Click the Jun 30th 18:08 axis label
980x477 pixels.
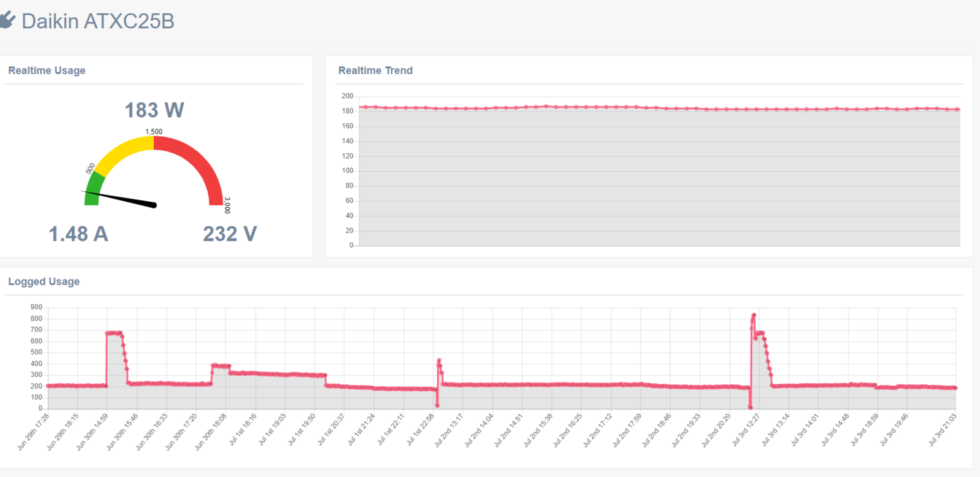point(211,432)
